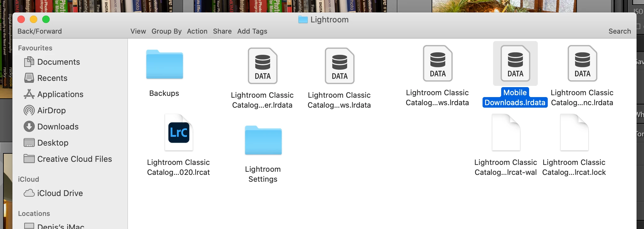Select the Catalog...lrcat-wal blank file icon
Viewport: 644px width, 229px height.
[x=506, y=133]
